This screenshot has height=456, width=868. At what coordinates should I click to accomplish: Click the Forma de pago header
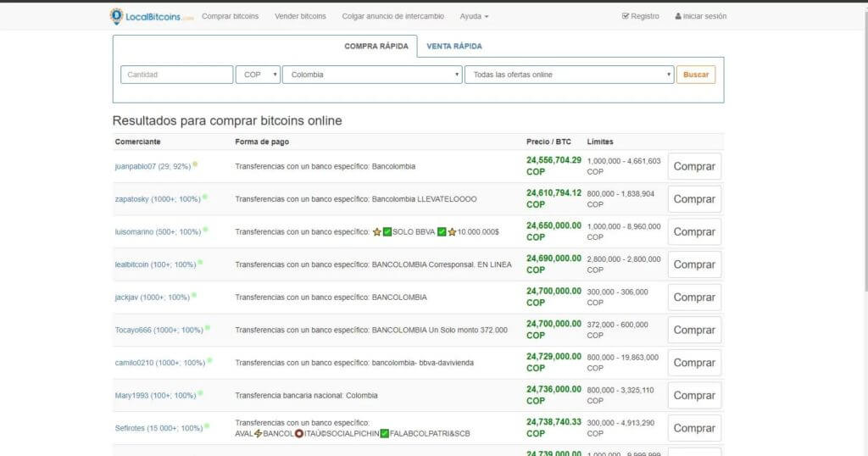point(262,142)
